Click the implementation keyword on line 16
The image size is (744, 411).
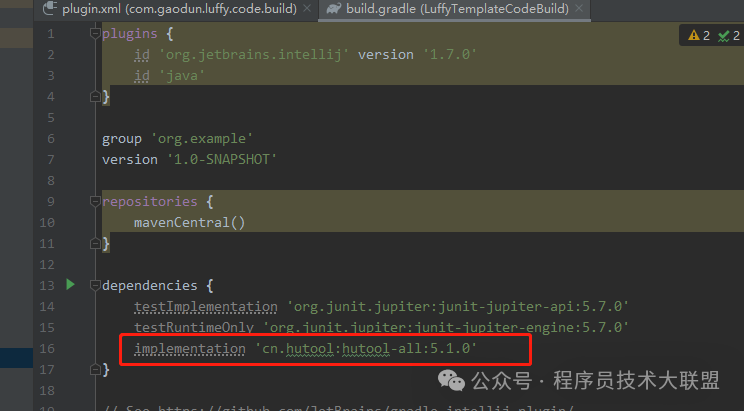click(190, 348)
